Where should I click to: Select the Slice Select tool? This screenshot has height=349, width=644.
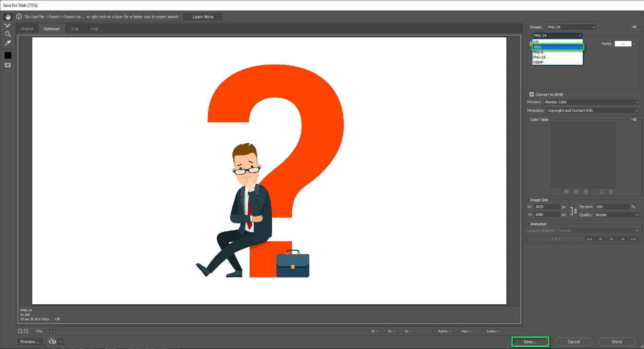pyautogui.click(x=8, y=25)
